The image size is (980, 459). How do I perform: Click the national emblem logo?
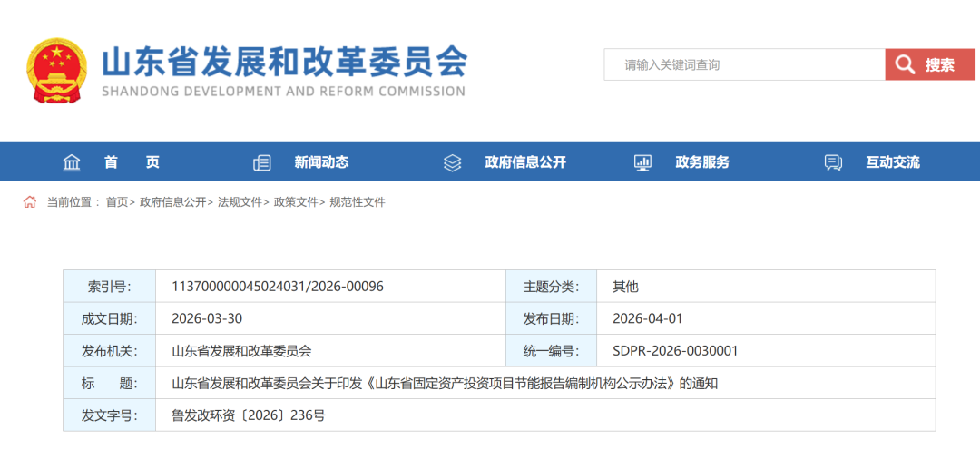click(x=56, y=70)
